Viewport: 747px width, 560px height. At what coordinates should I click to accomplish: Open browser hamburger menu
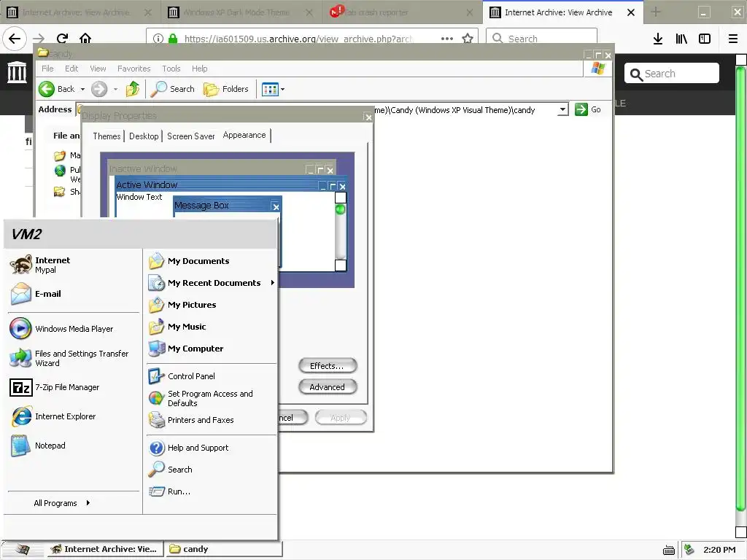click(x=733, y=39)
